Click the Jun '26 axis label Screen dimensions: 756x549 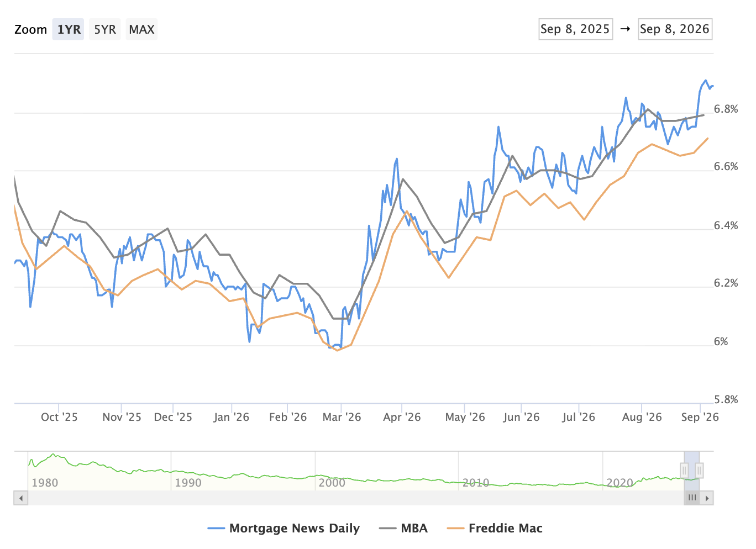[x=521, y=417]
